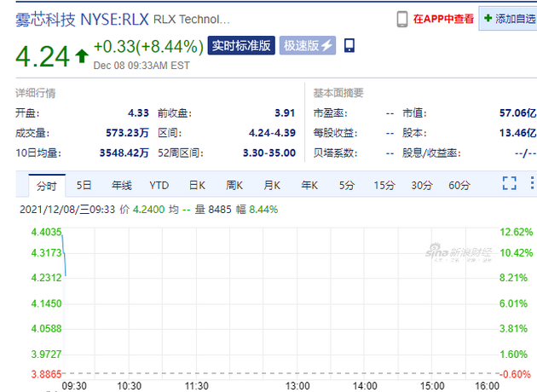
Task: Open the chart more-options dots menu
Action: tap(532, 183)
